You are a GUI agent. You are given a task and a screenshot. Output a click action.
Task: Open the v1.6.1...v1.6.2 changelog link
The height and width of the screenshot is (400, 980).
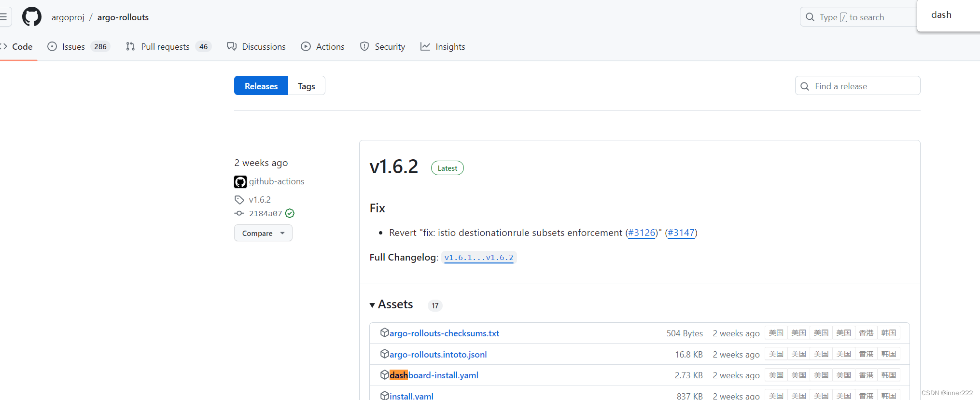pyautogui.click(x=479, y=258)
